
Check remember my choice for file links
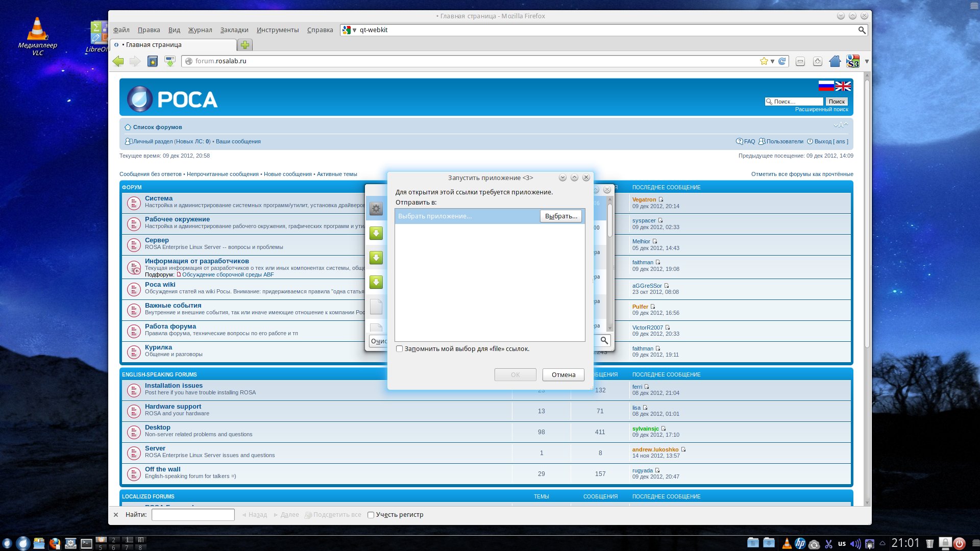(399, 349)
